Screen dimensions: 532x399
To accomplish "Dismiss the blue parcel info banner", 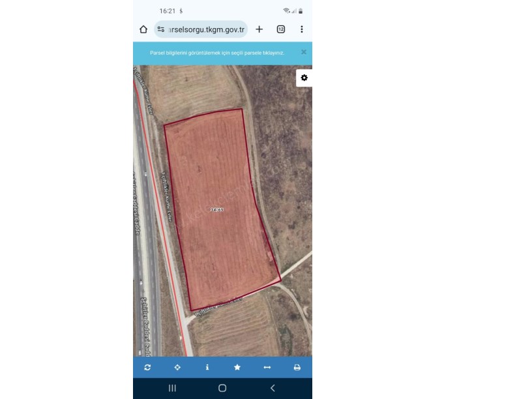I will tap(304, 52).
